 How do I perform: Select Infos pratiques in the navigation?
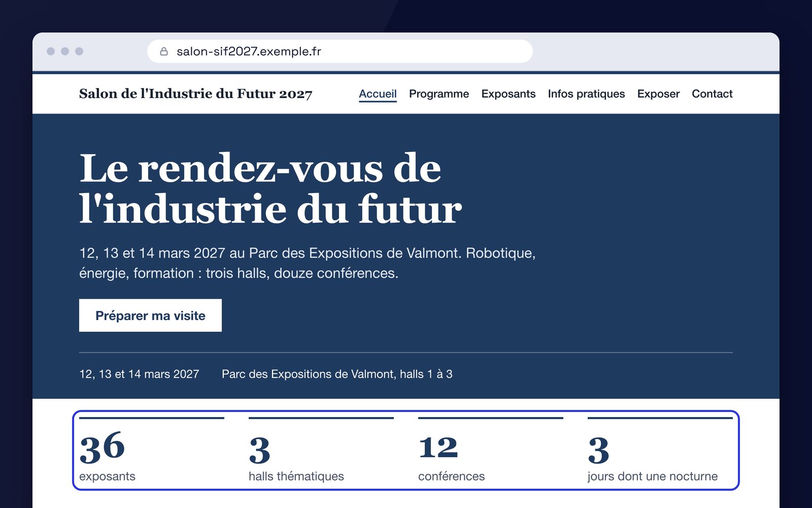[586, 94]
